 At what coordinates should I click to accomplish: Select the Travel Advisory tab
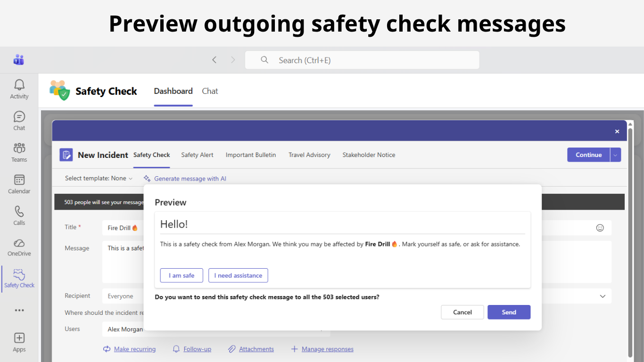pyautogui.click(x=309, y=155)
